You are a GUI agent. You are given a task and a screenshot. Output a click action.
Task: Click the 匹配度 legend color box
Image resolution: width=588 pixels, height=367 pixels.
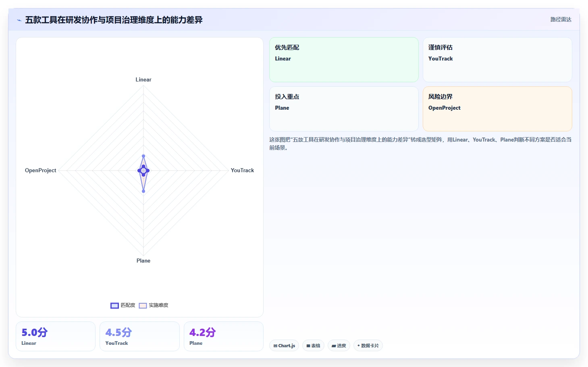pos(115,306)
